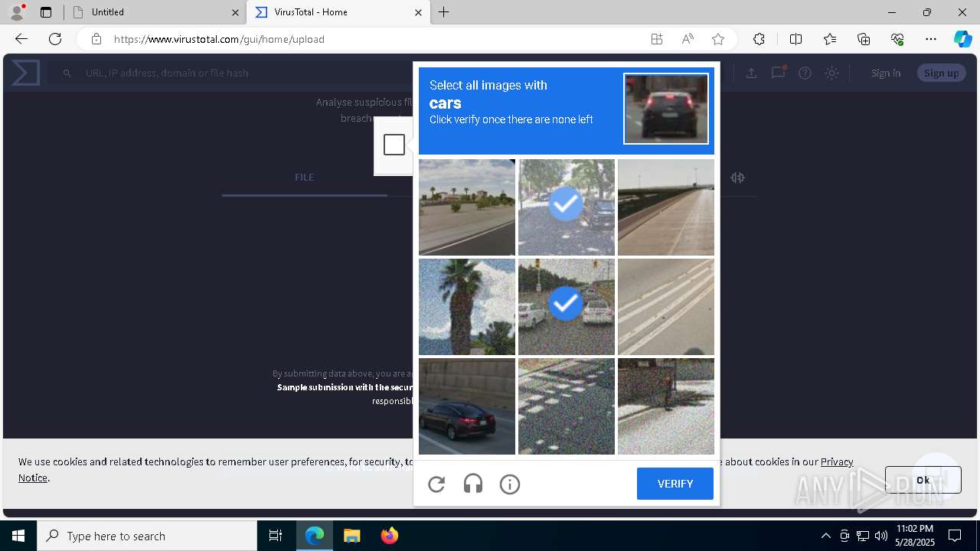Image resolution: width=980 pixels, height=551 pixels.
Task: Open a new browser tab
Action: 444,12
